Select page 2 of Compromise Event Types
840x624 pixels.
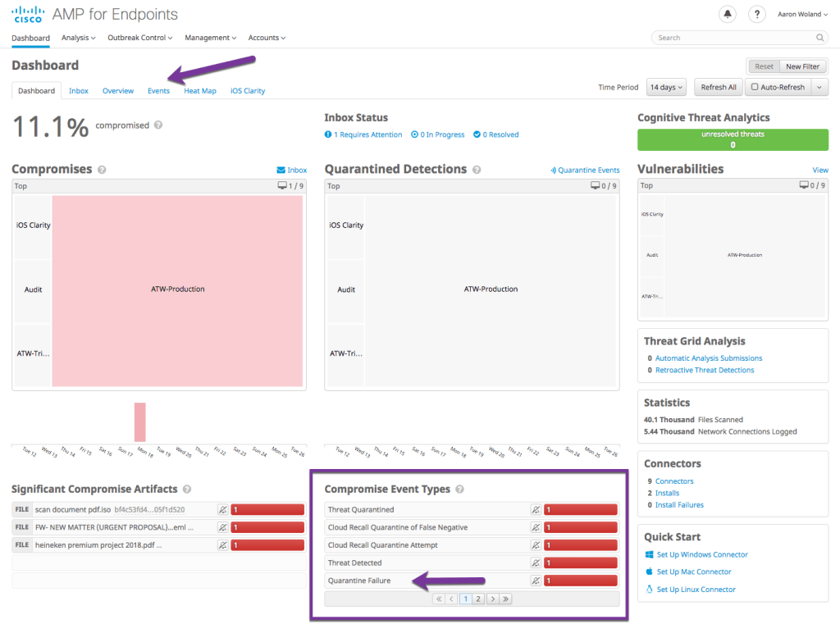[479, 599]
